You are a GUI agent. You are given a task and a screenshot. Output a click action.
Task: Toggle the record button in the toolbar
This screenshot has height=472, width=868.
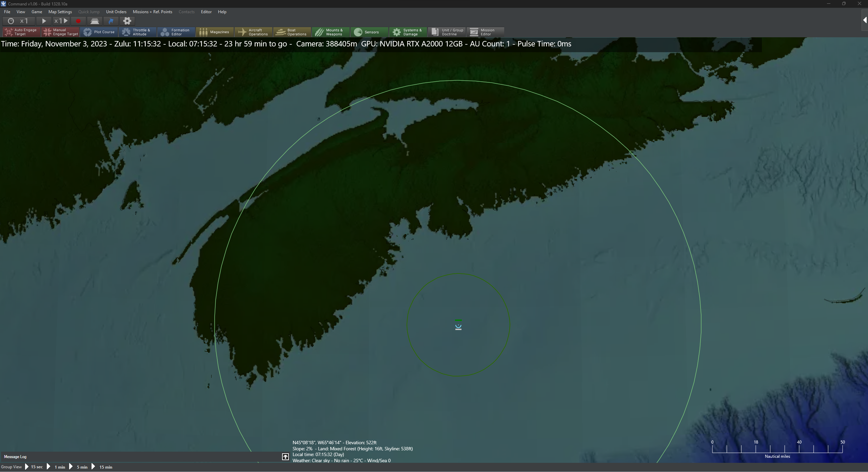(78, 21)
